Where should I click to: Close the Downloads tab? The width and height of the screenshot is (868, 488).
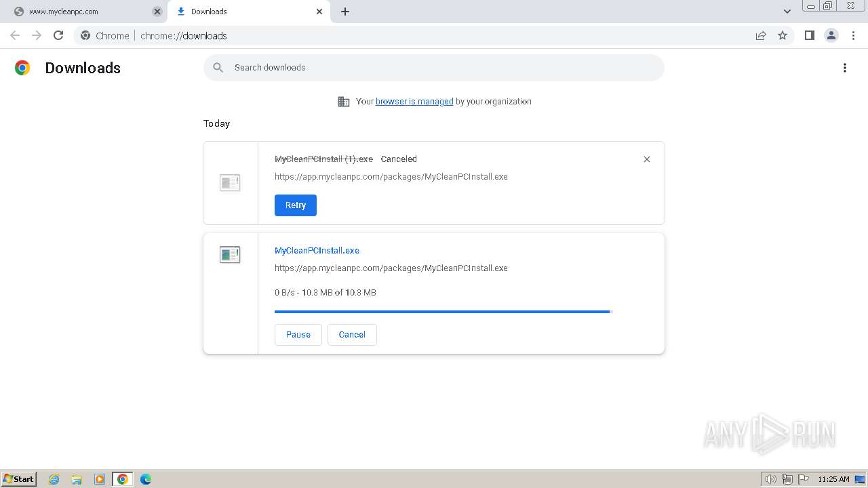pos(319,12)
